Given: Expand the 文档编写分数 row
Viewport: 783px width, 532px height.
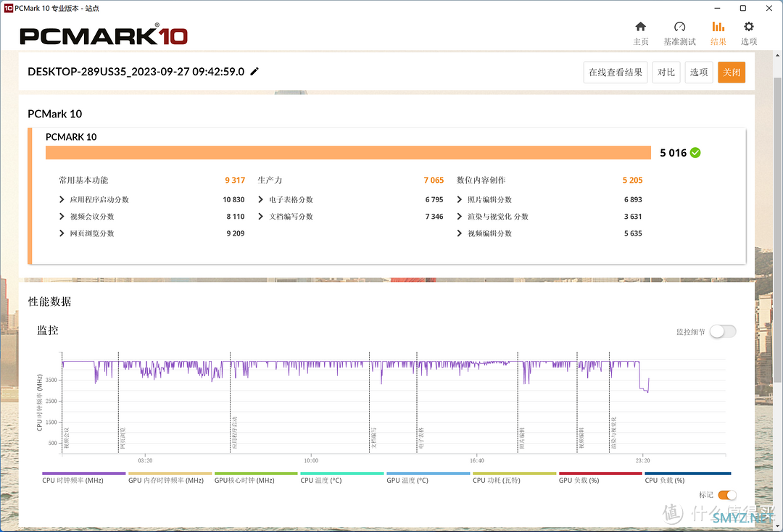Looking at the screenshot, I should 261,217.
